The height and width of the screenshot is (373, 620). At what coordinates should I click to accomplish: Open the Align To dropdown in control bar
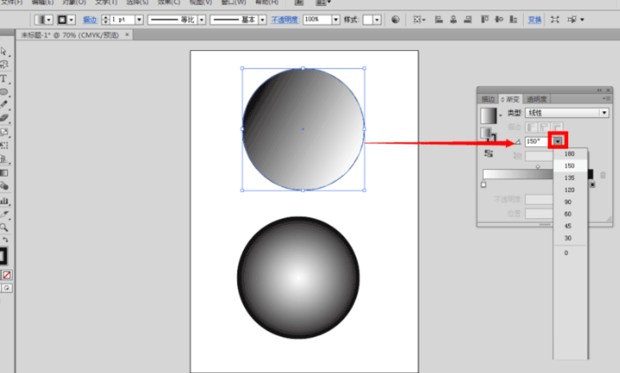[418, 19]
